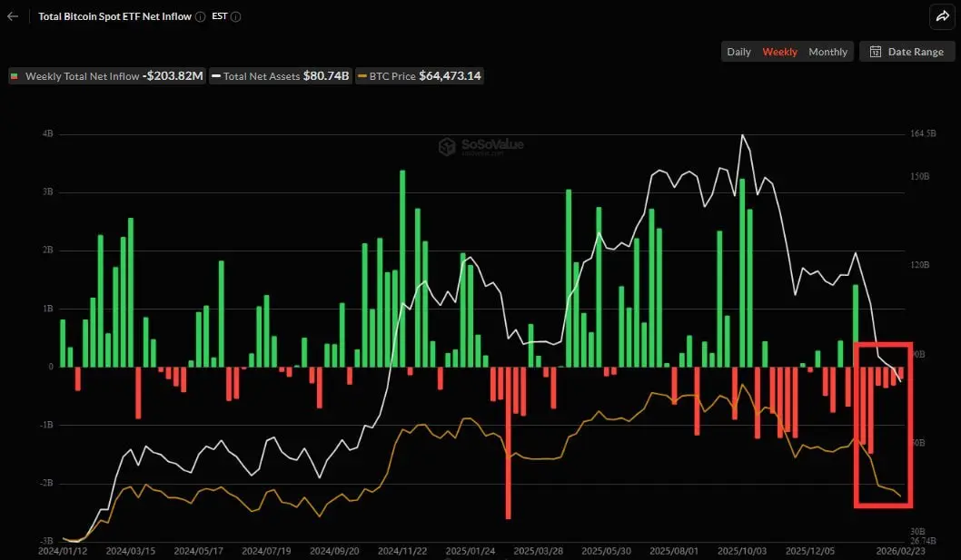Switch chart to Monthly view
Image resolution: width=961 pixels, height=560 pixels.
coord(827,52)
